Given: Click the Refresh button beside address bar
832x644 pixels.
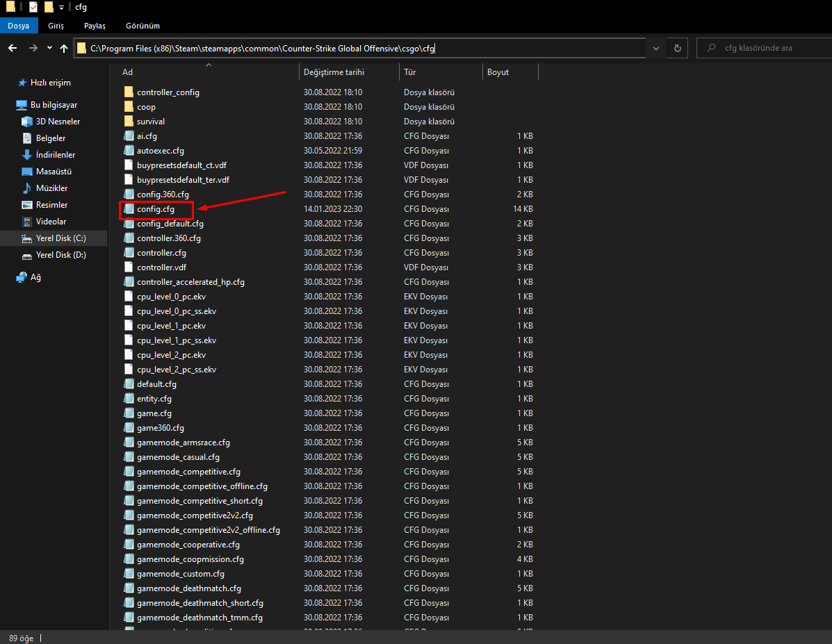Looking at the screenshot, I should coord(677,48).
